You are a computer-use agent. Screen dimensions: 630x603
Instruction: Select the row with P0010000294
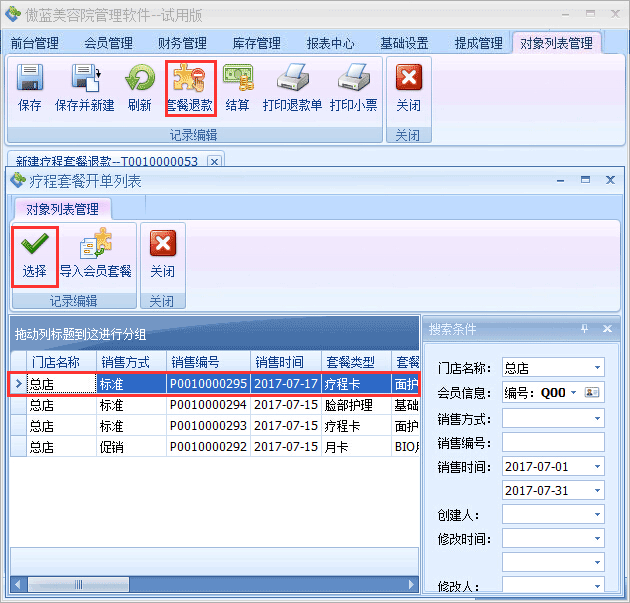[x=215, y=405]
